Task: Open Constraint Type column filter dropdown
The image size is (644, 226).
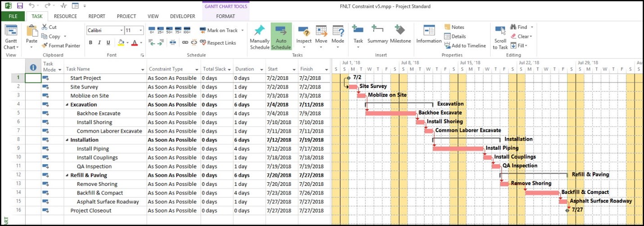Action: pos(197,69)
